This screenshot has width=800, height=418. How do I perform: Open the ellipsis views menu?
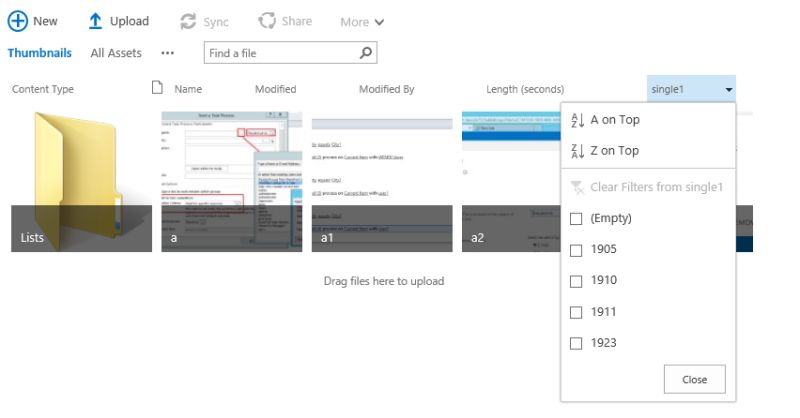[167, 53]
